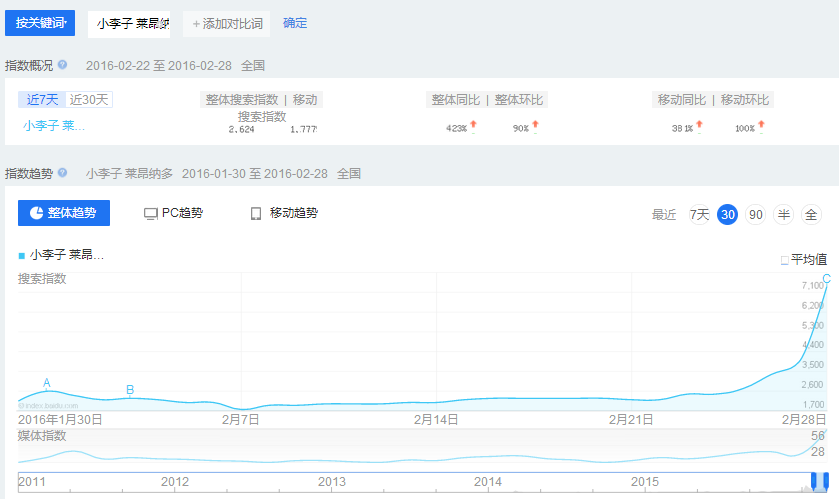Switch to the 近30天 tab
This screenshot has height=499, width=839.
pos(89,100)
